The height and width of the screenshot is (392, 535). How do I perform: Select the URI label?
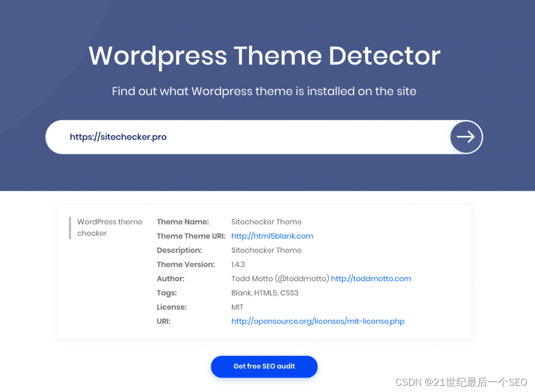tap(164, 321)
